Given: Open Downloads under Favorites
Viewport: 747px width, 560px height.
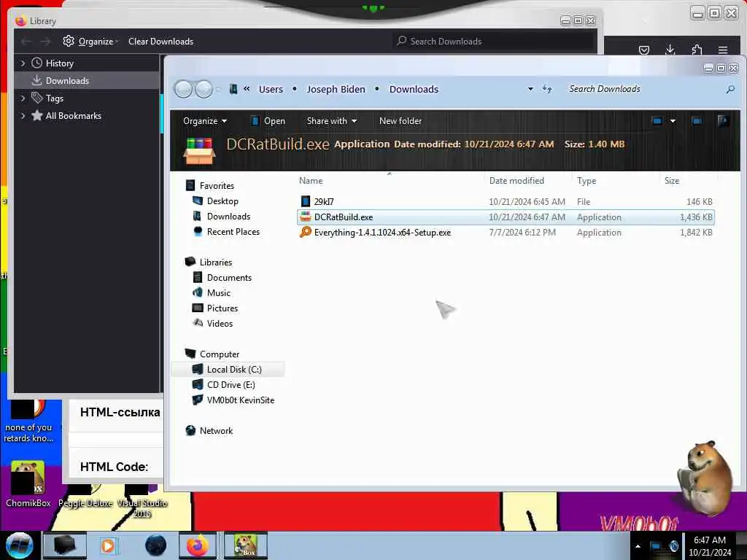Looking at the screenshot, I should 228,216.
